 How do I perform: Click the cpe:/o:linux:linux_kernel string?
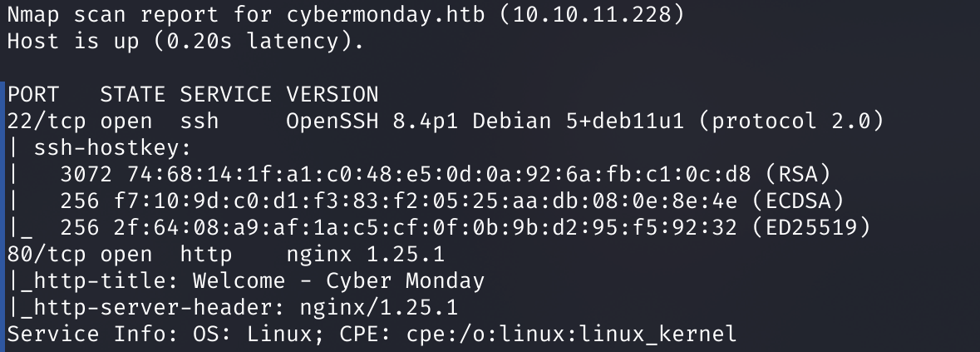tap(572, 334)
